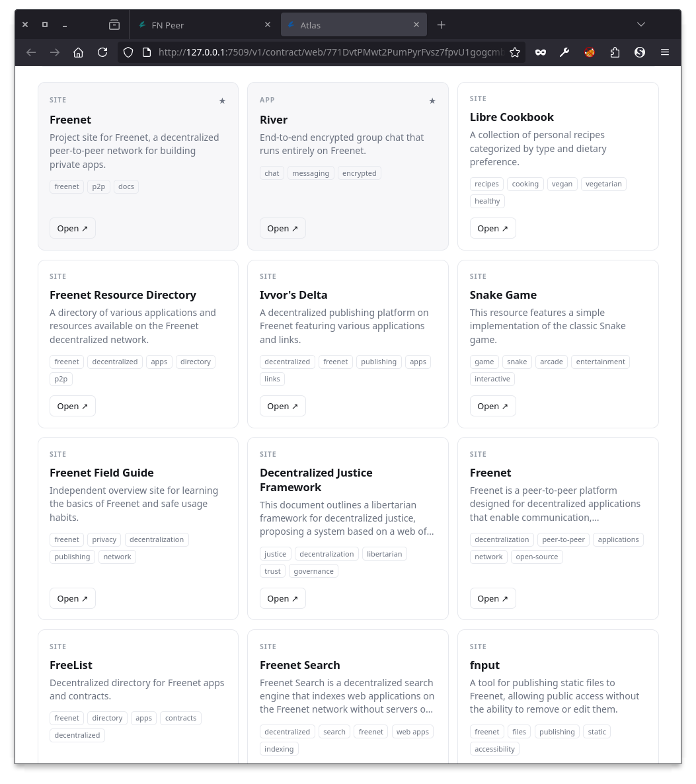This screenshot has width=696, height=784.
Task: Open the extensions puzzle piece menu
Action: pos(615,52)
